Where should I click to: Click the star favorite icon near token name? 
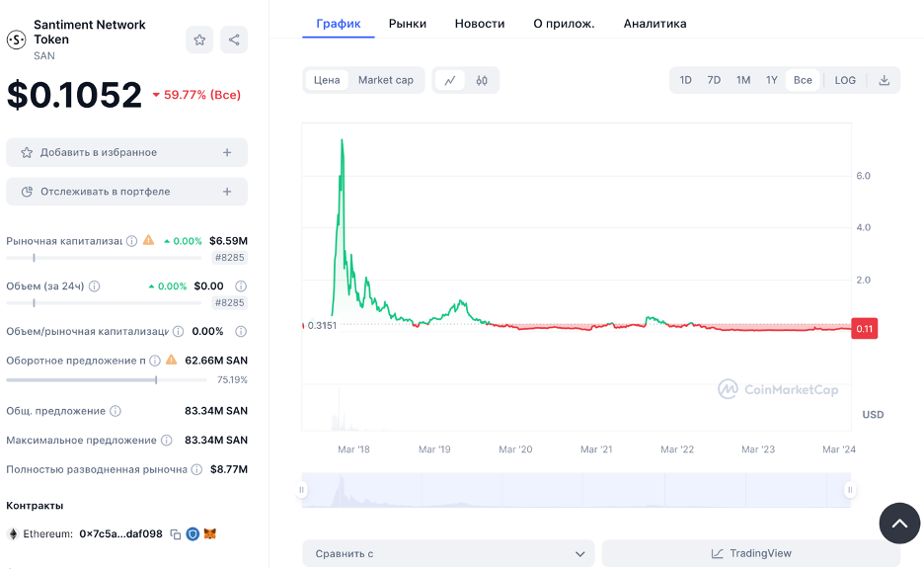click(x=199, y=40)
